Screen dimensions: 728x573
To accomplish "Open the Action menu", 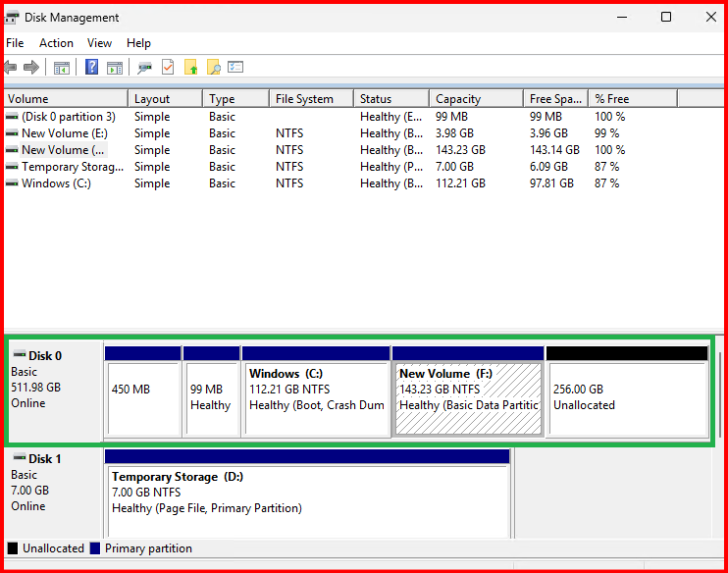I will 56,43.
